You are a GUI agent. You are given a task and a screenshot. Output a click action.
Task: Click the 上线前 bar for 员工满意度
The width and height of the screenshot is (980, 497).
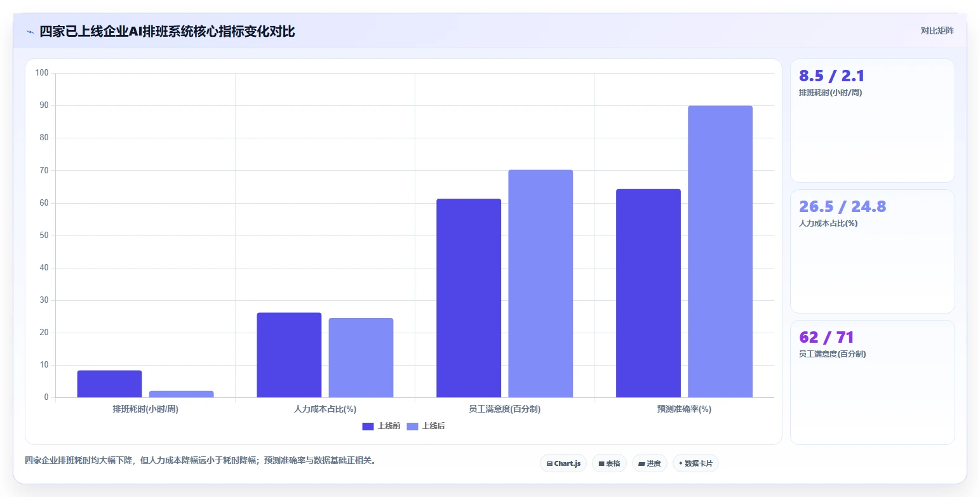pyautogui.click(x=469, y=298)
